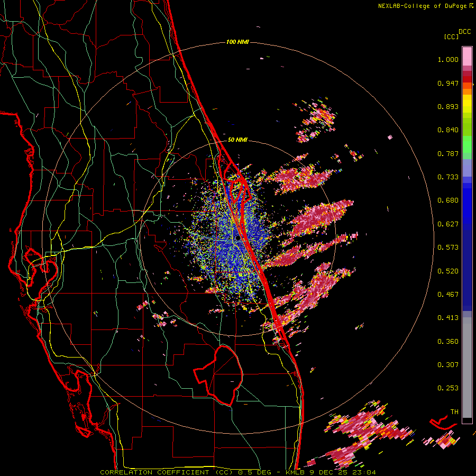Click the 50 NMI range ring label
Viewport: 476px width, 476px height.
237,140
